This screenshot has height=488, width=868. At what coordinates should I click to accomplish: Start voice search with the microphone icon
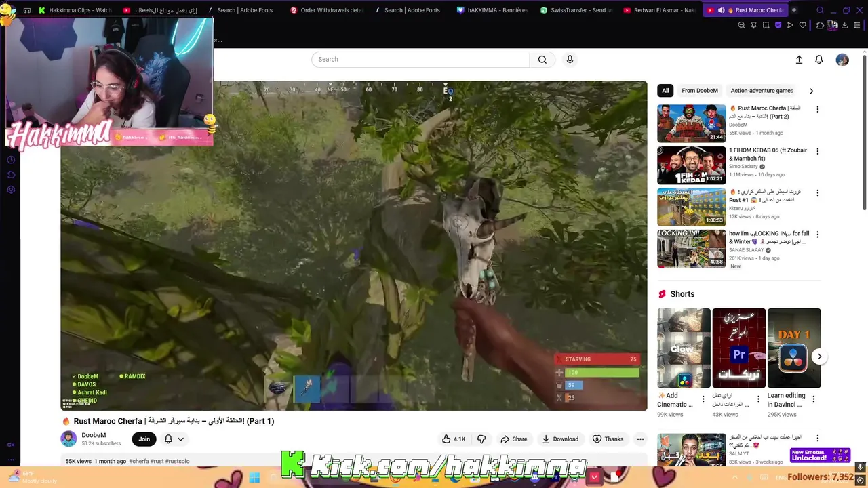point(570,60)
